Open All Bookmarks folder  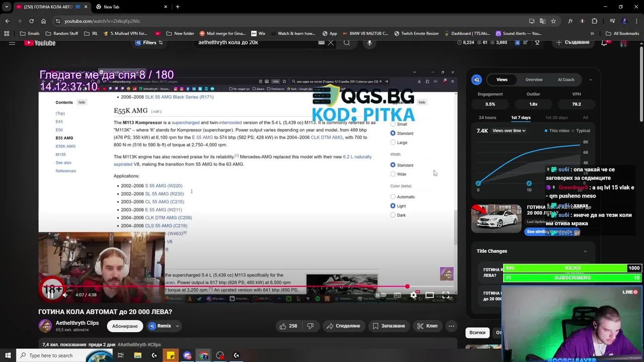pyautogui.click(x=622, y=34)
